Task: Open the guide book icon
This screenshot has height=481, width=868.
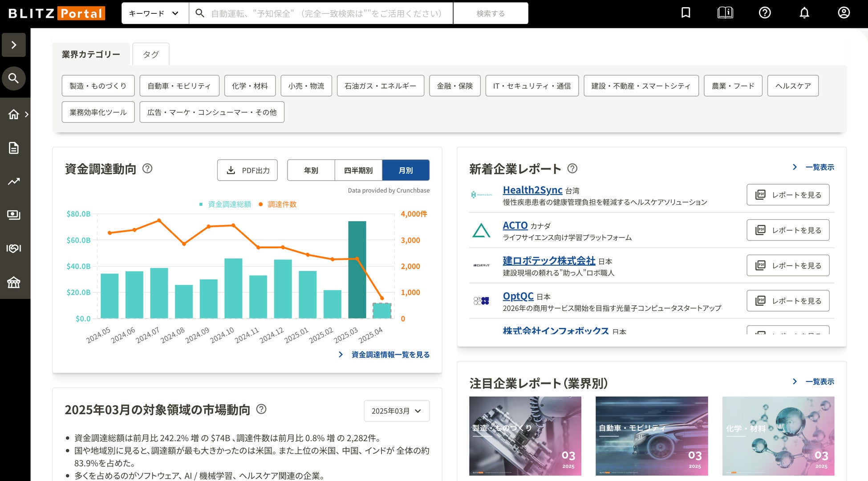Action: point(725,13)
